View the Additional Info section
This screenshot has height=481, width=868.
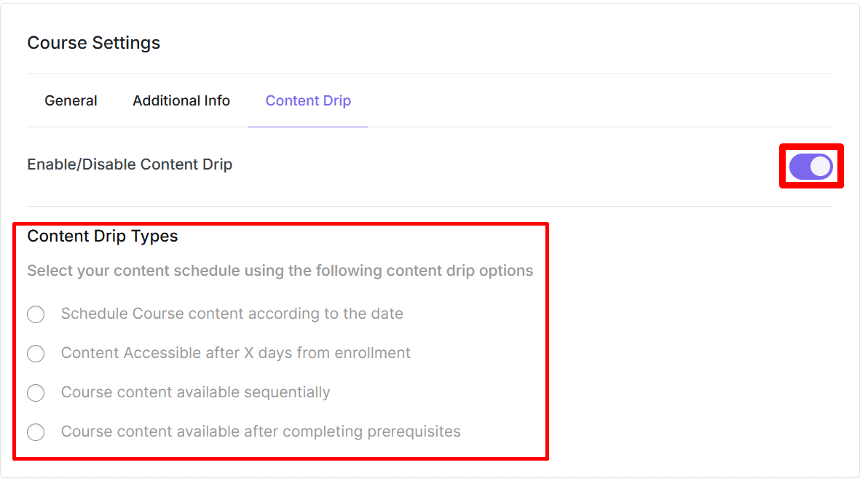point(181,100)
